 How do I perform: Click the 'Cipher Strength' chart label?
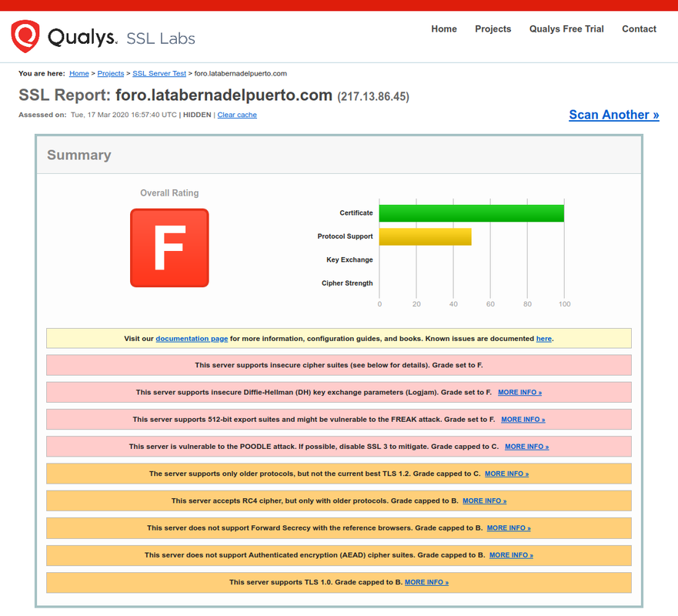347,283
